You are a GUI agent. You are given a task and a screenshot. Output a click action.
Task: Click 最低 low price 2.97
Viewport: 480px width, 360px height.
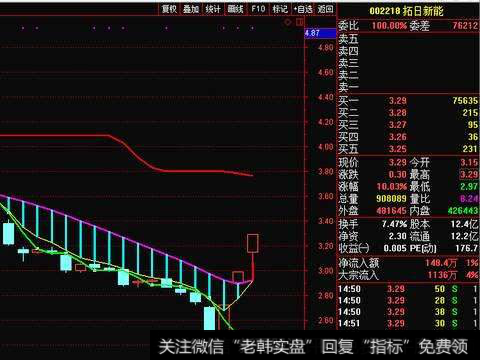click(469, 187)
